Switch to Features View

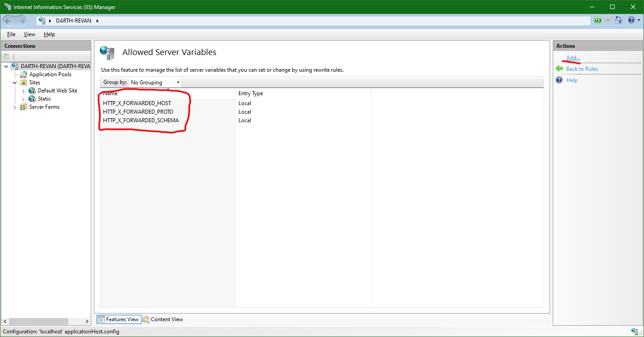[118, 319]
